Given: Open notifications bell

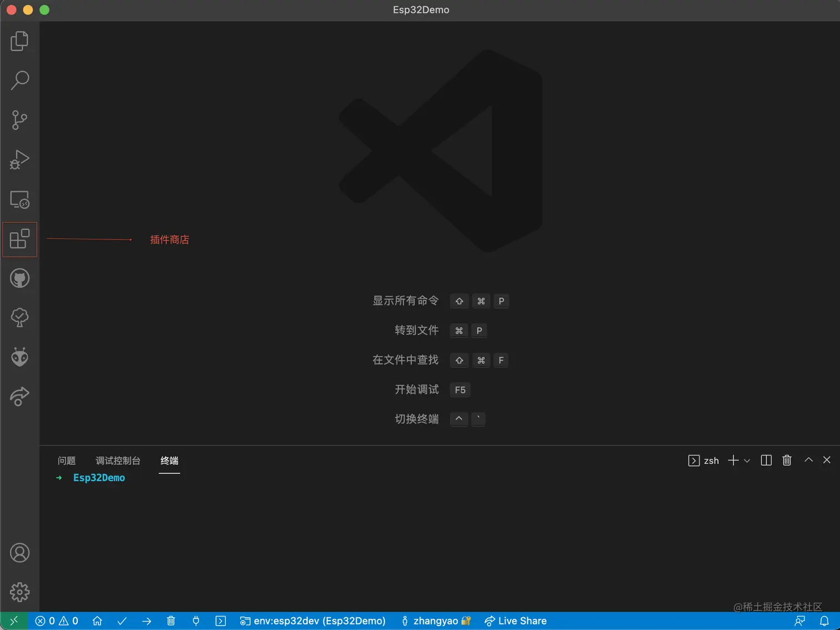Looking at the screenshot, I should click(824, 621).
